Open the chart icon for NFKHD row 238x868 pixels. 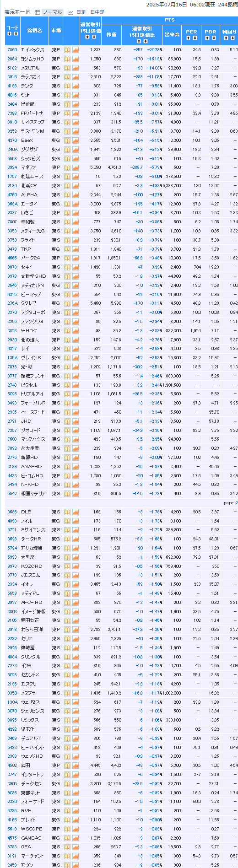coord(76,485)
